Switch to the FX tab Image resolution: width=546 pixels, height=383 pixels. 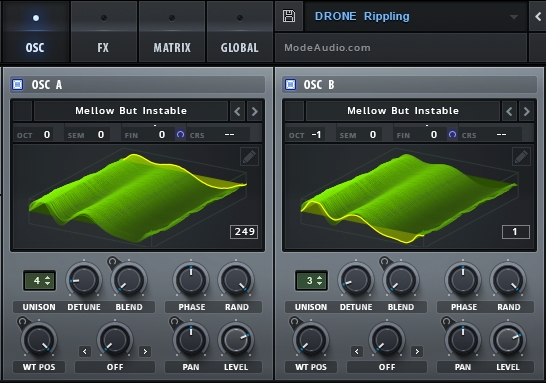coord(103,32)
